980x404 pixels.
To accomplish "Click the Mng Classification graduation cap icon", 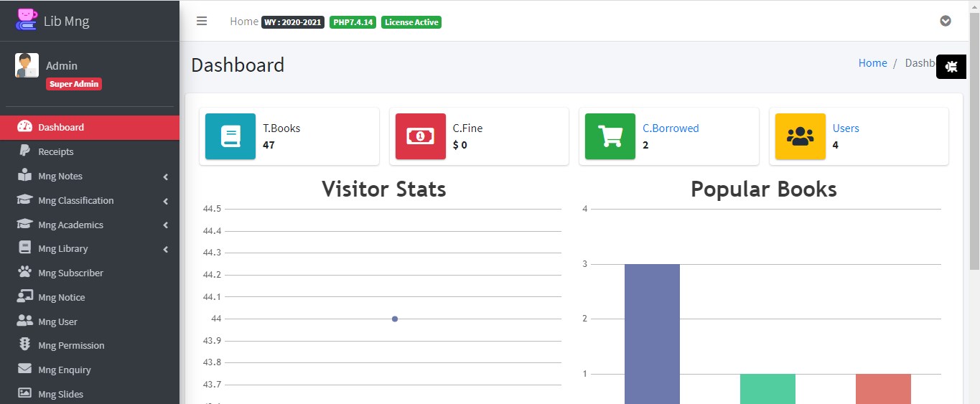I will click(x=25, y=199).
